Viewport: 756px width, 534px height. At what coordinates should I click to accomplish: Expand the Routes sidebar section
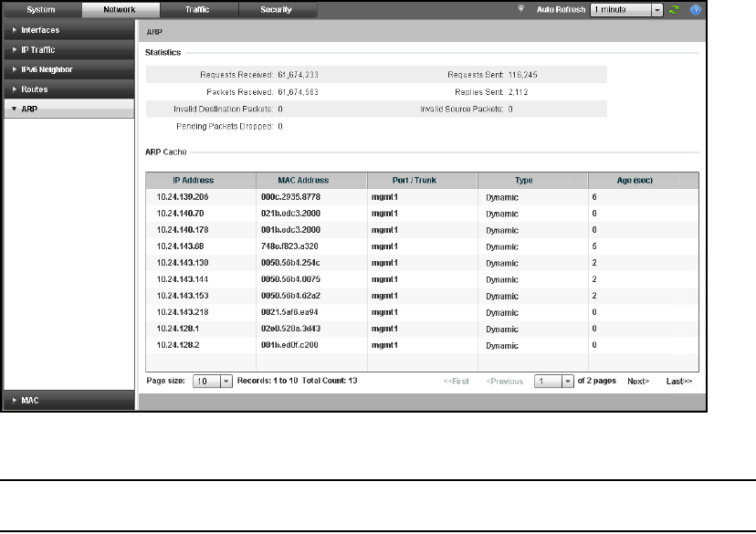[68, 89]
